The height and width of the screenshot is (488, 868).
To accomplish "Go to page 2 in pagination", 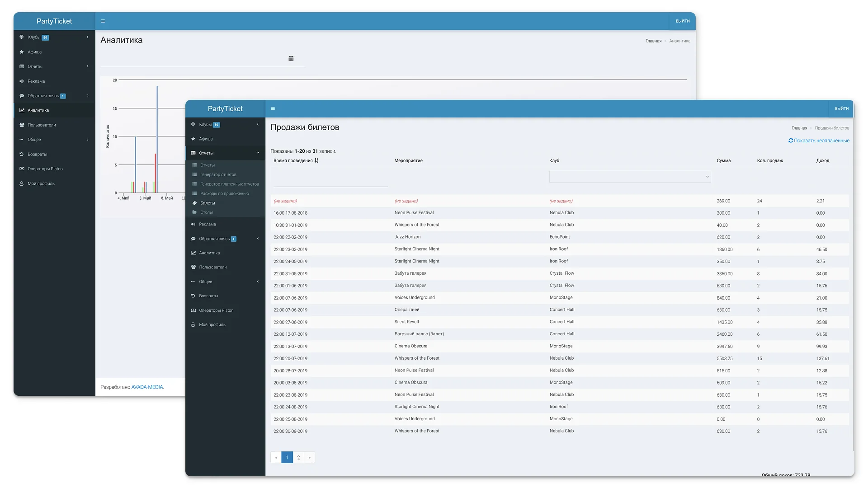I will (x=298, y=457).
